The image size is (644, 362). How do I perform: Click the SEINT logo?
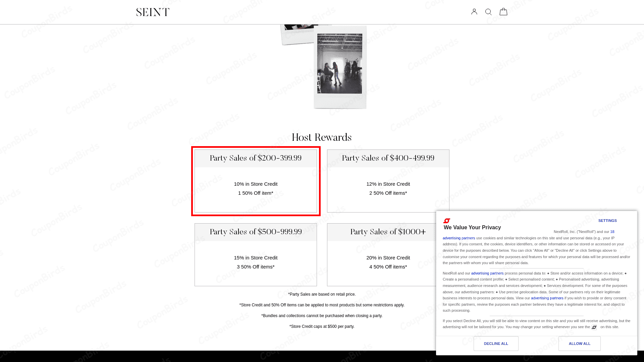pyautogui.click(x=153, y=12)
